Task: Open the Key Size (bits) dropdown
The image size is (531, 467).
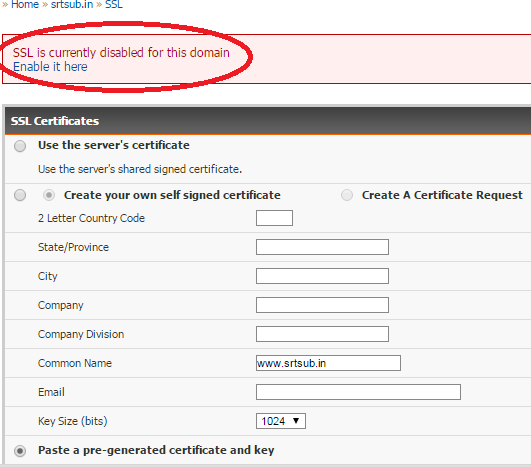Action: tap(281, 421)
